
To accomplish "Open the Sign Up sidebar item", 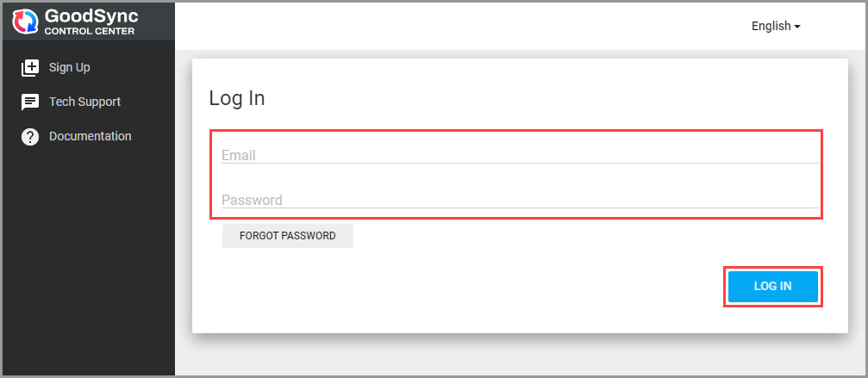I will [x=69, y=67].
